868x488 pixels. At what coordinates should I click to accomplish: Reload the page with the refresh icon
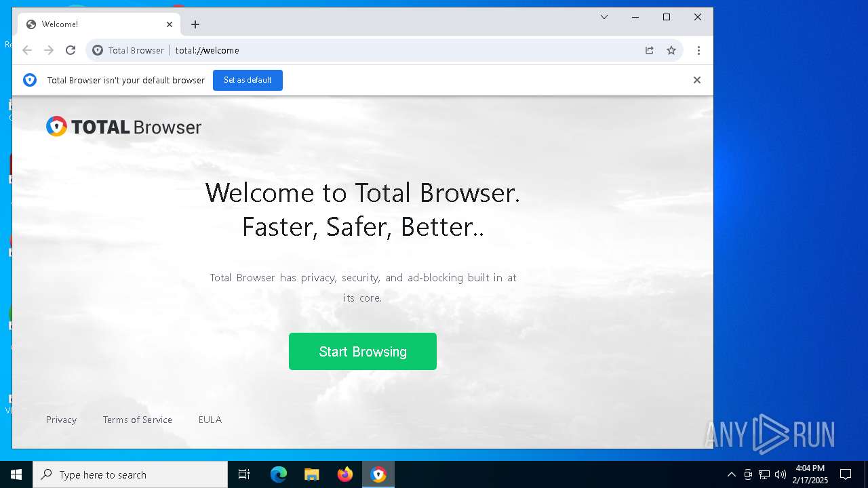[71, 50]
